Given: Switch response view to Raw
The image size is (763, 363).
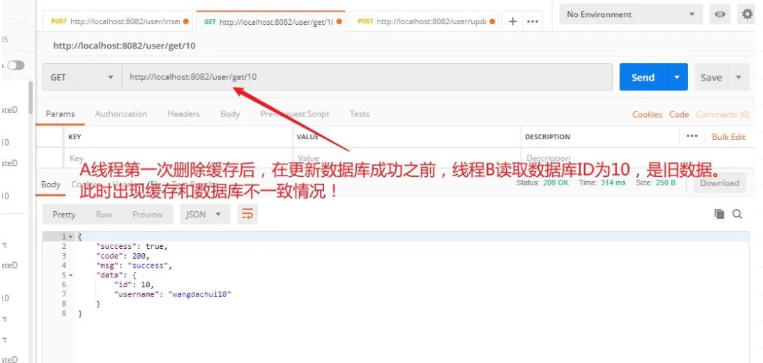Looking at the screenshot, I should click(x=104, y=214).
